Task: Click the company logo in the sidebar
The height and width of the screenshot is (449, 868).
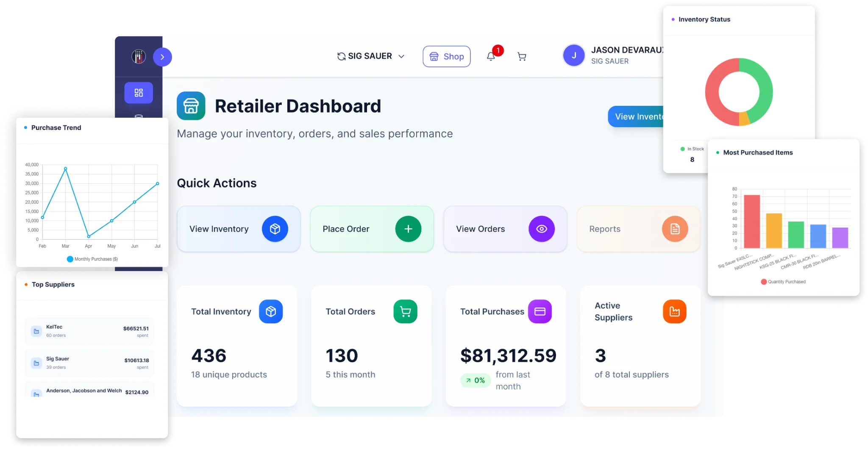Action: click(139, 56)
